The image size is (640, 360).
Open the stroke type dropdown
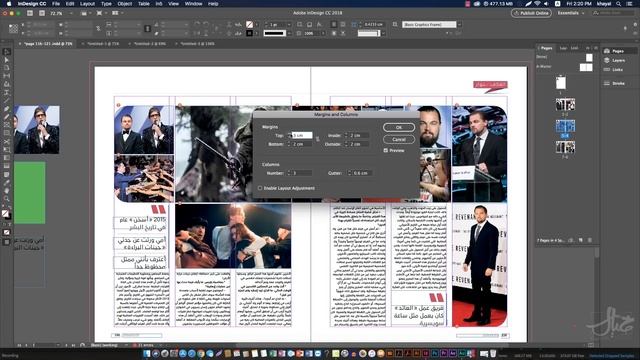point(289,33)
